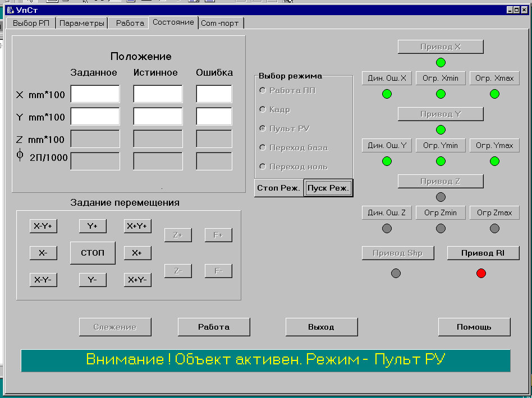Select the Работа ПП radio option
The image size is (532, 398).
click(x=287, y=90)
